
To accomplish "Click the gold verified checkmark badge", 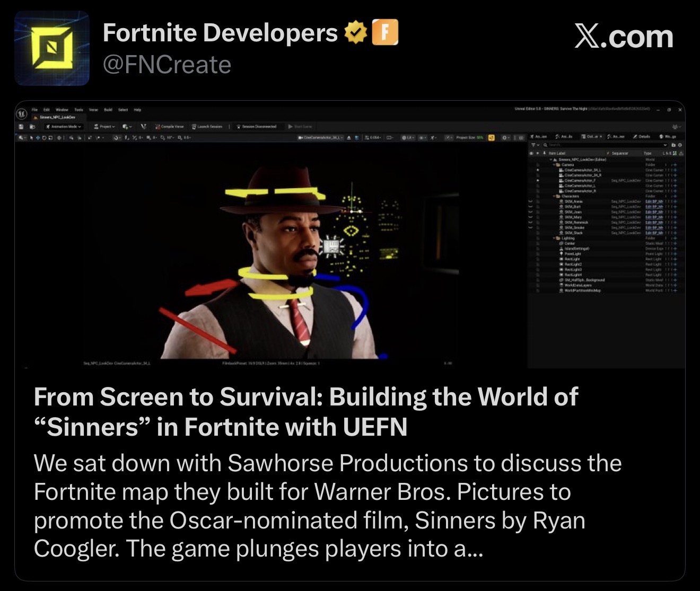I will tap(356, 33).
